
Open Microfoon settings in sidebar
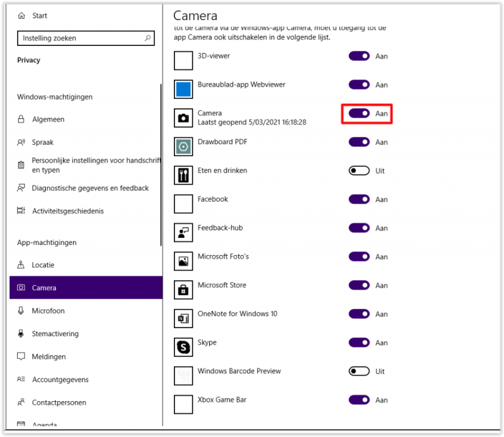pos(49,311)
